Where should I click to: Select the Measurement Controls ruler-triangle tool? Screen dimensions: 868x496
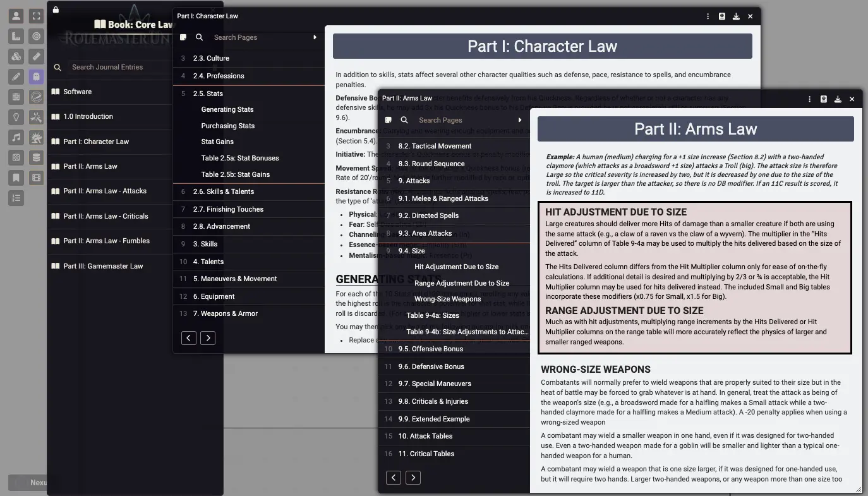[x=16, y=37]
